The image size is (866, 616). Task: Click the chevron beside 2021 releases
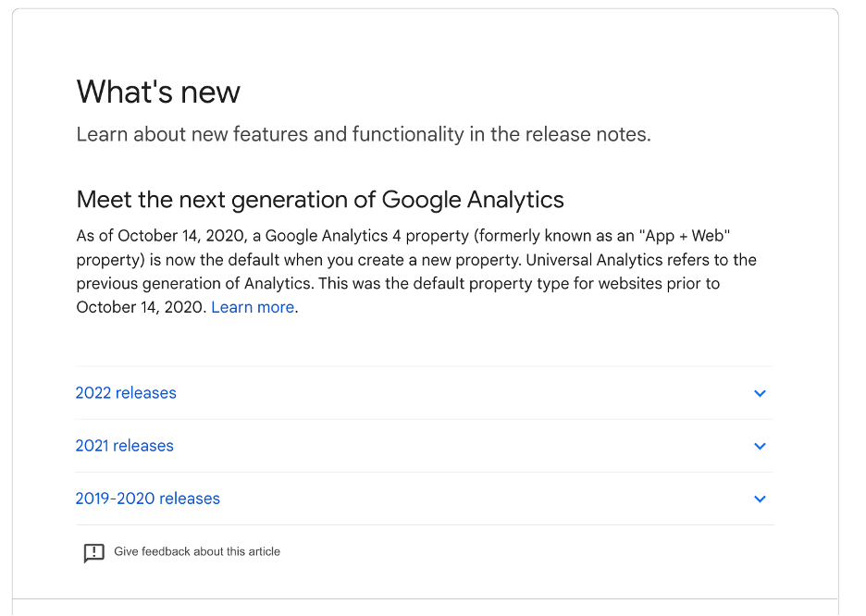[x=760, y=446]
